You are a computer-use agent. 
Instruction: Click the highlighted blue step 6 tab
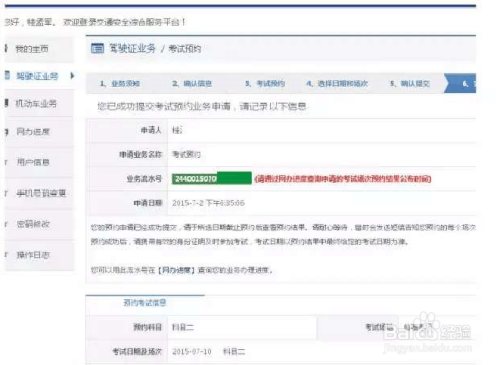[x=460, y=83]
